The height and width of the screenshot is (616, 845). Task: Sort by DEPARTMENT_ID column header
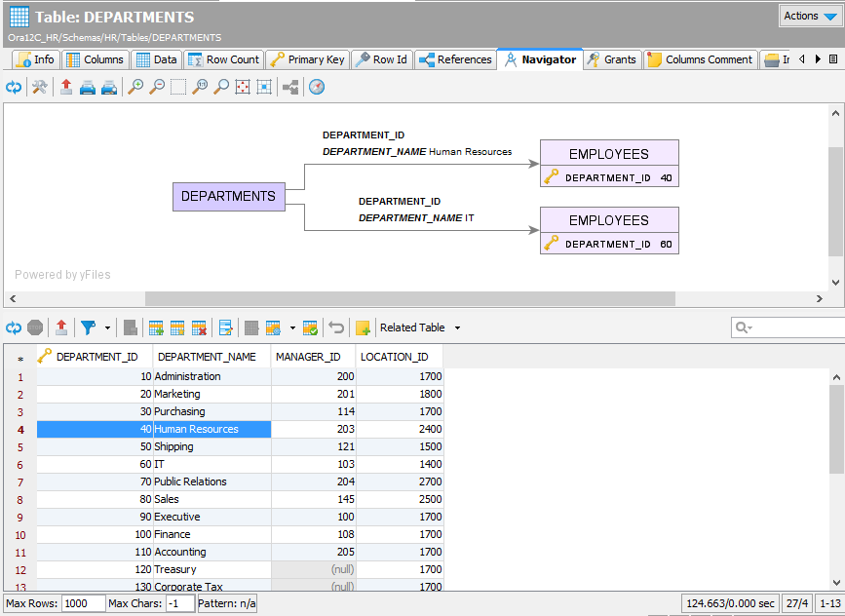(95, 357)
